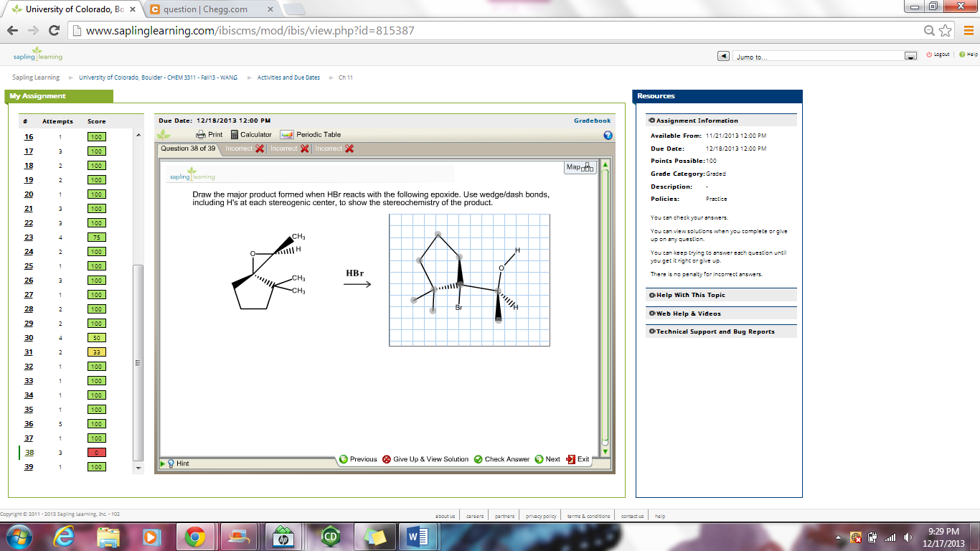The image size is (980, 551).
Task: Open a new browser tab
Action: pyautogui.click(x=295, y=9)
